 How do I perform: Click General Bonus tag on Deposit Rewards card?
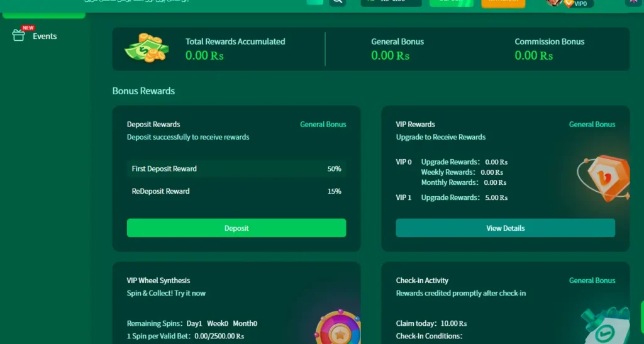click(323, 125)
